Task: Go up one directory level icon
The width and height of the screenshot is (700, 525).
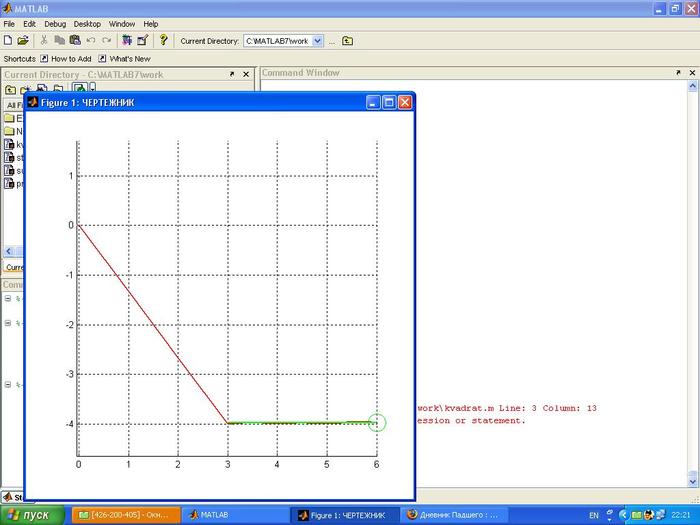Action: pos(347,41)
